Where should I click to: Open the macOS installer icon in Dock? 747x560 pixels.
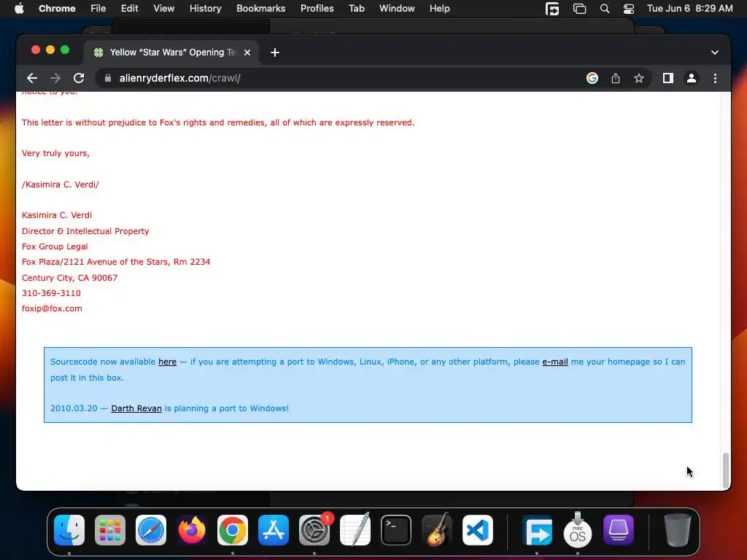(x=578, y=530)
